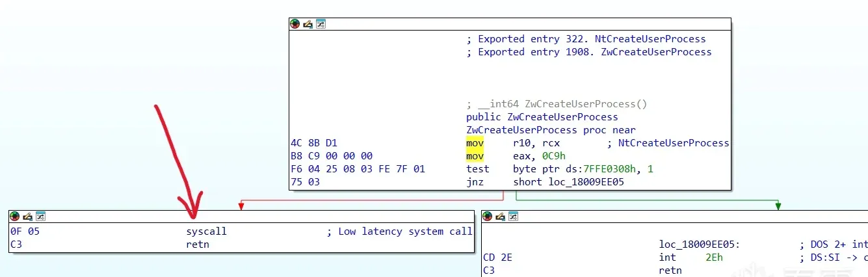868x277 pixels.
Task: Click the '__int64 ZwCreateUserProcess()' prototype comment
Action: (x=557, y=104)
